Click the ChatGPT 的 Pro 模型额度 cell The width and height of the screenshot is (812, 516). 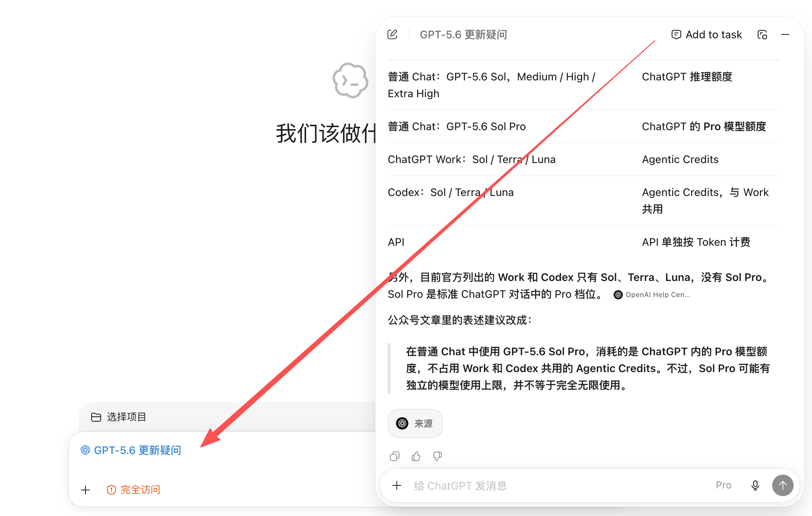click(704, 126)
